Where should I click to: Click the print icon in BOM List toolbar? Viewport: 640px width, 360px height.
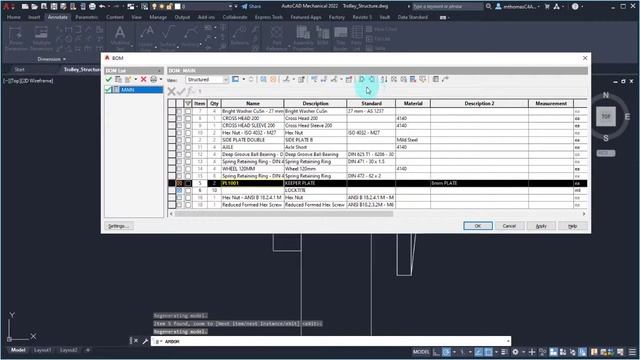153,79
